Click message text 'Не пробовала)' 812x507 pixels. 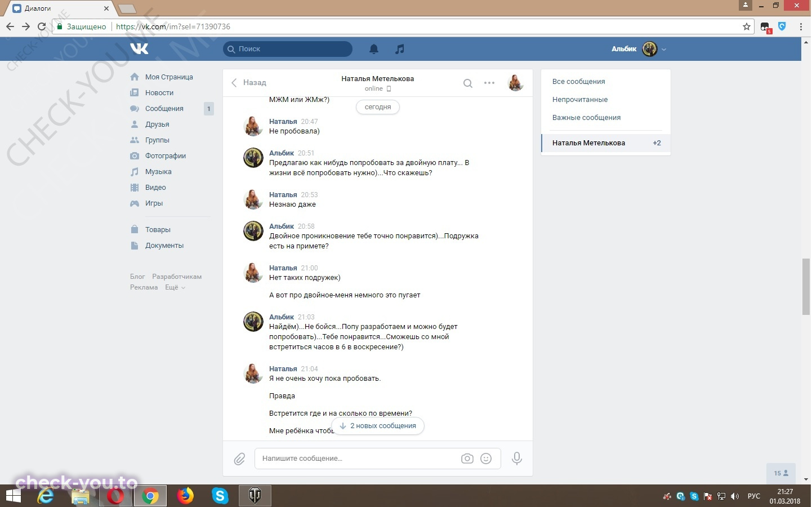pyautogui.click(x=295, y=131)
